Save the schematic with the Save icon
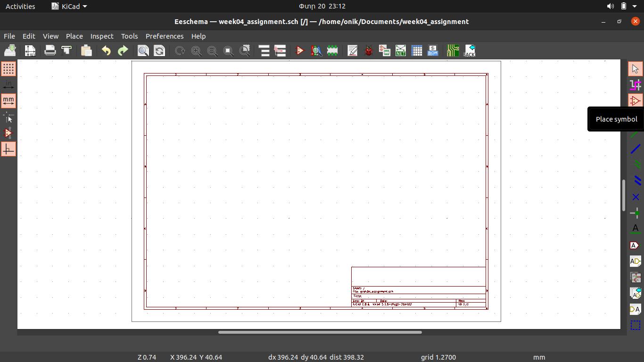644x362 pixels. pyautogui.click(x=10, y=50)
